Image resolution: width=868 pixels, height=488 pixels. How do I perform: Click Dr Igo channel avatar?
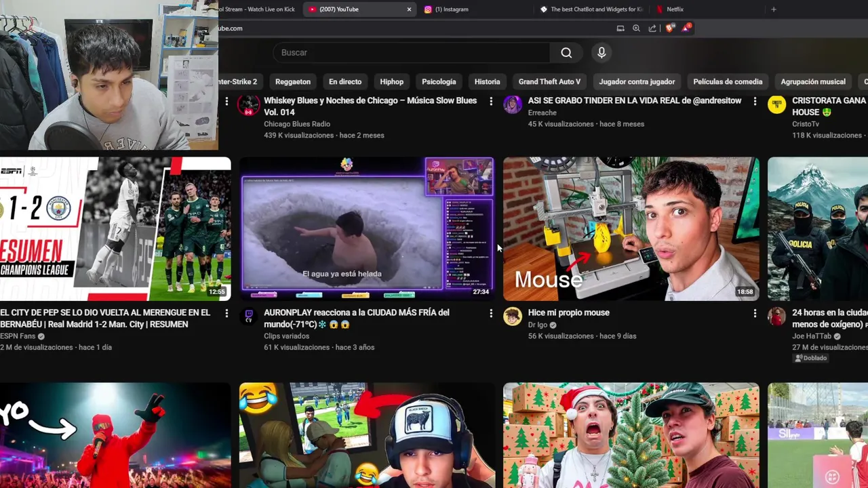[x=513, y=317]
